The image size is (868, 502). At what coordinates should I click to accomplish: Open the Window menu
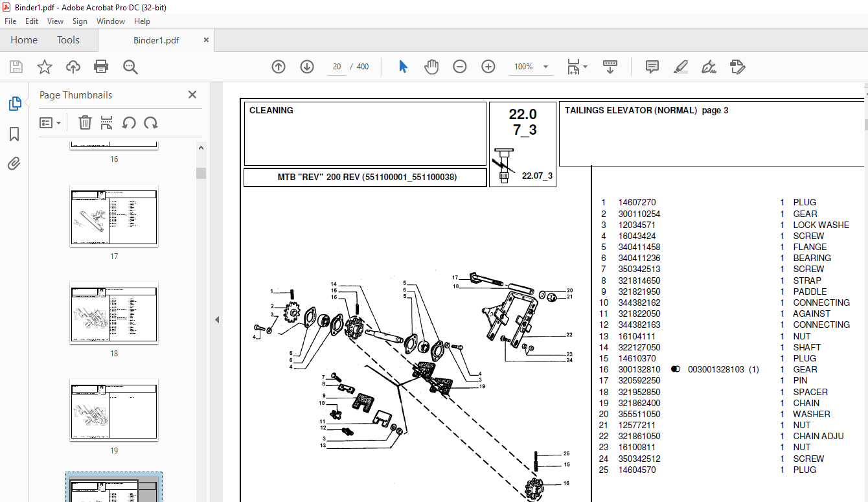[x=111, y=21]
